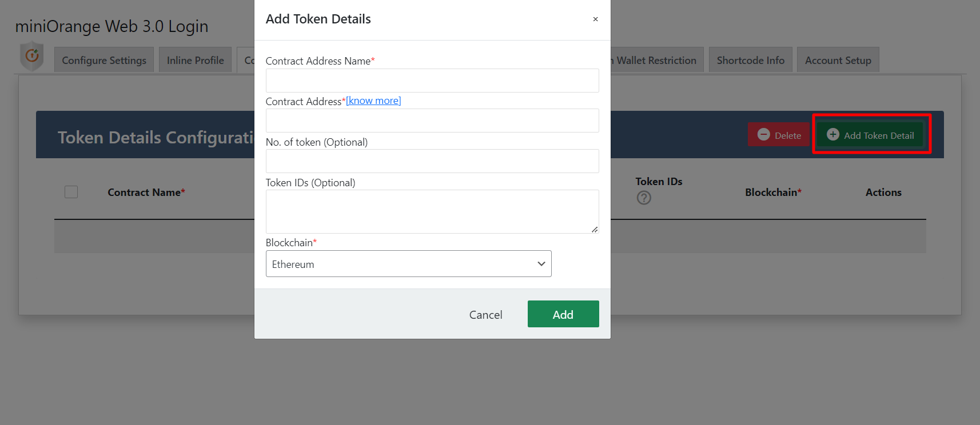Click the miniOrange shield logo icon
Image resolution: width=980 pixels, height=425 pixels.
point(32,56)
